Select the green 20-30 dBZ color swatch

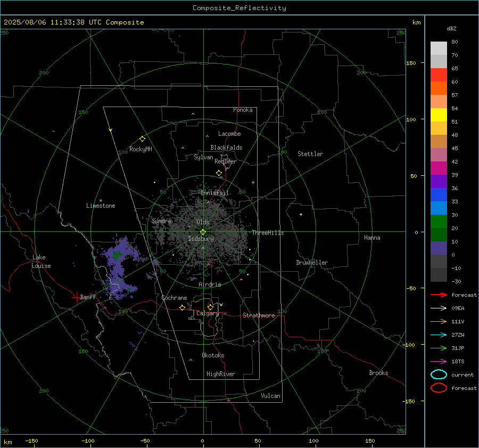439,222
